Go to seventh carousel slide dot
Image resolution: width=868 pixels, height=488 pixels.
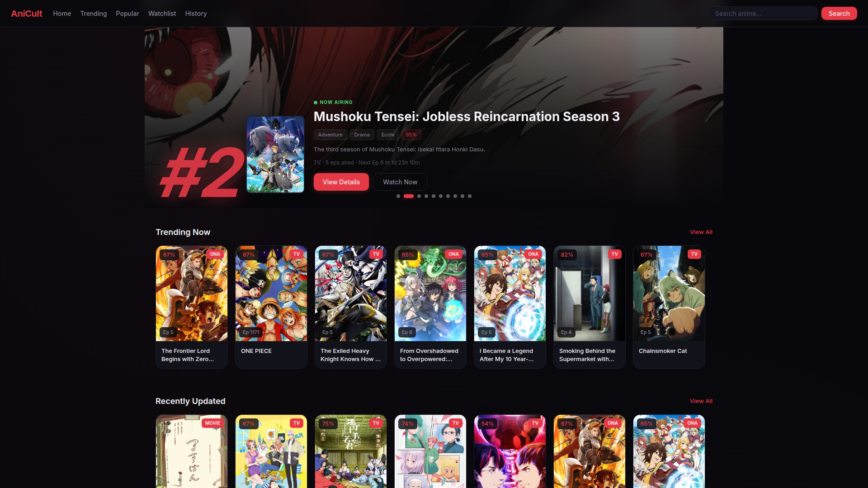tap(448, 196)
